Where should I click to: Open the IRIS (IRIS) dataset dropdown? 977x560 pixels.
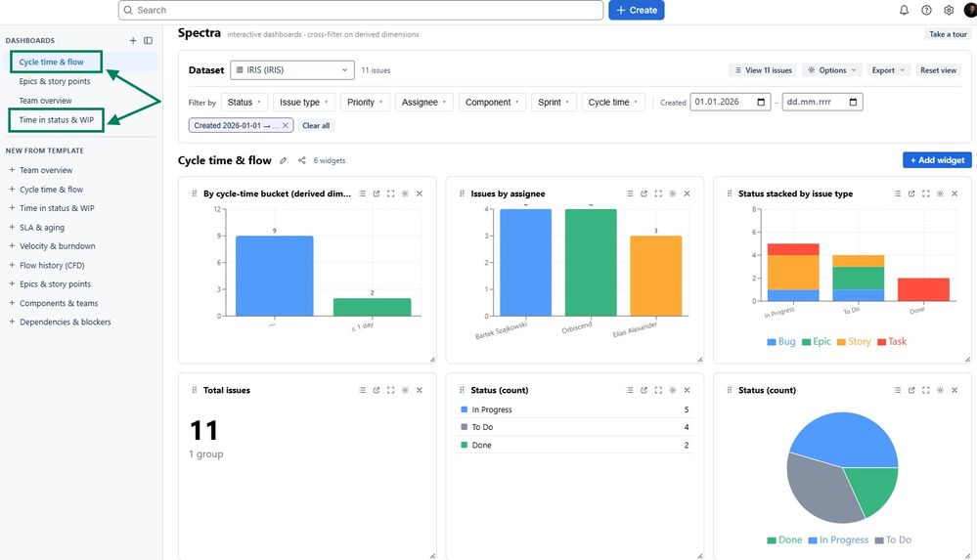tap(292, 70)
